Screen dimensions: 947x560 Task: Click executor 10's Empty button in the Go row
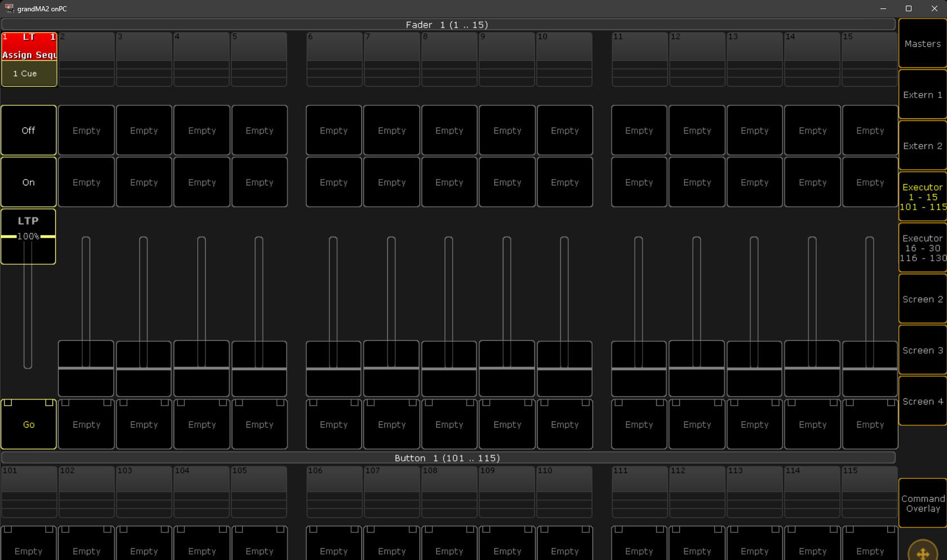pos(565,424)
